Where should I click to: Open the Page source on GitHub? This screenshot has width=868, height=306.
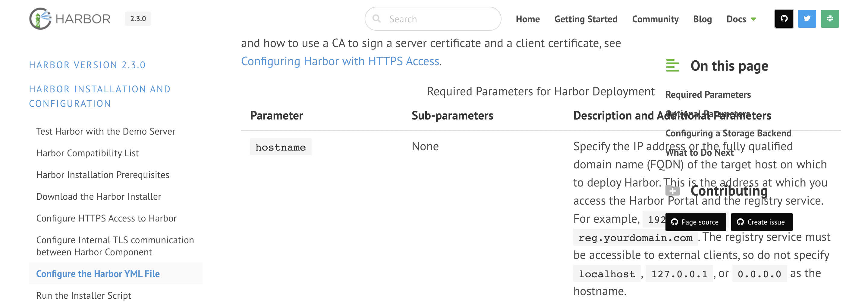[696, 222]
